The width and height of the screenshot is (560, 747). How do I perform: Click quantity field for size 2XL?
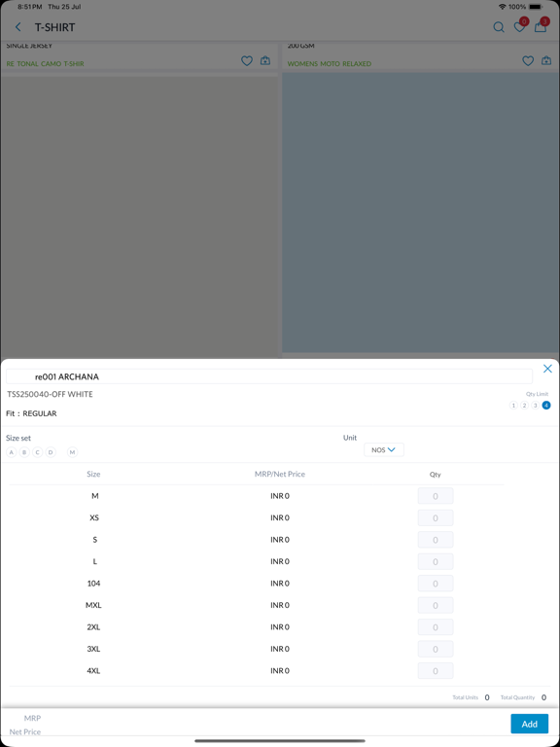coord(436,627)
